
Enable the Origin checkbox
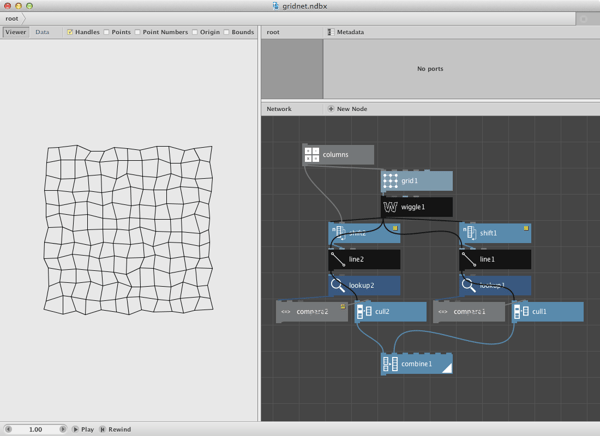[195, 32]
